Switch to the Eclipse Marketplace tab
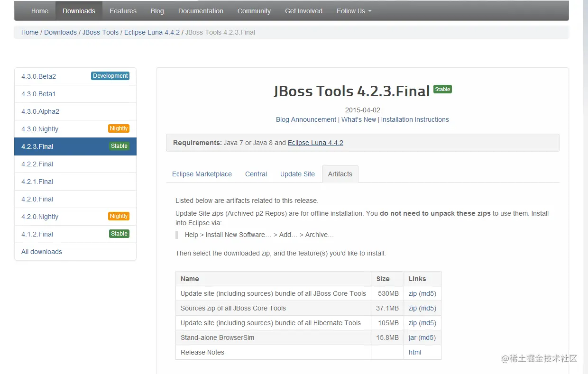Screen dimensions: 588x374 [x=202, y=174]
